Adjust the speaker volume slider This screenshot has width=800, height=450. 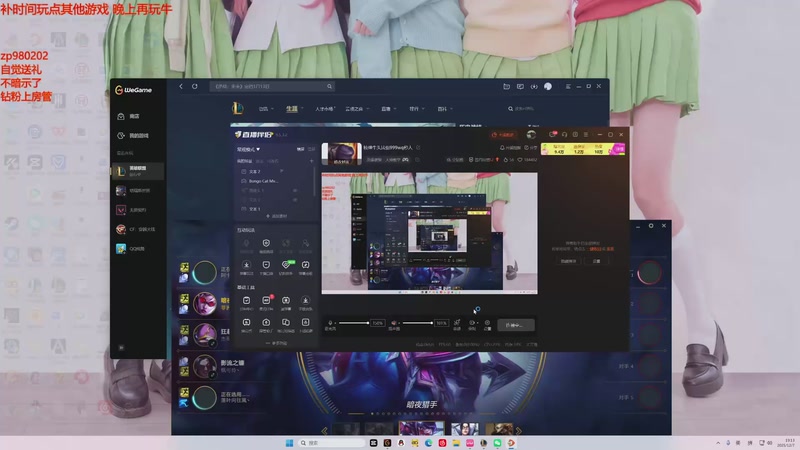coord(417,323)
